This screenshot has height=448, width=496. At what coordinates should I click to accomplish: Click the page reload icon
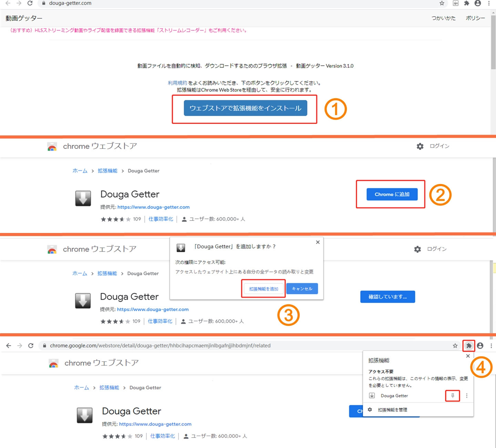point(30,3)
